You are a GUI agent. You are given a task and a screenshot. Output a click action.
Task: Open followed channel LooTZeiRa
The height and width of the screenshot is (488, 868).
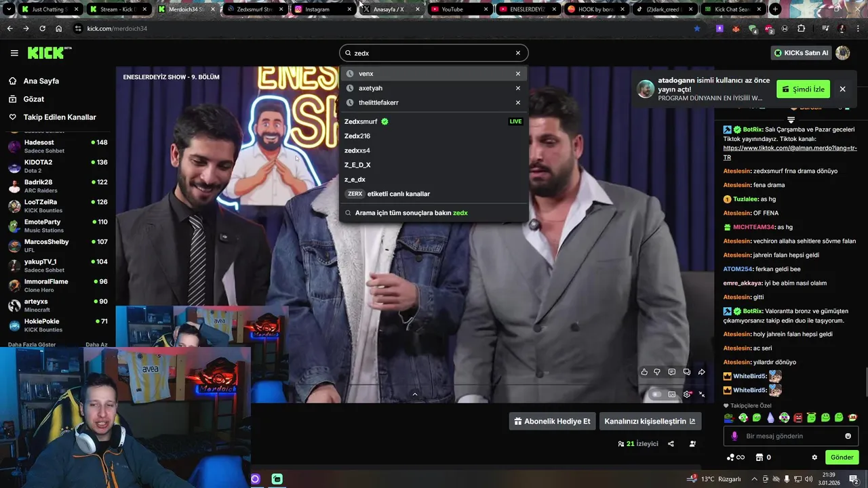[x=57, y=205]
